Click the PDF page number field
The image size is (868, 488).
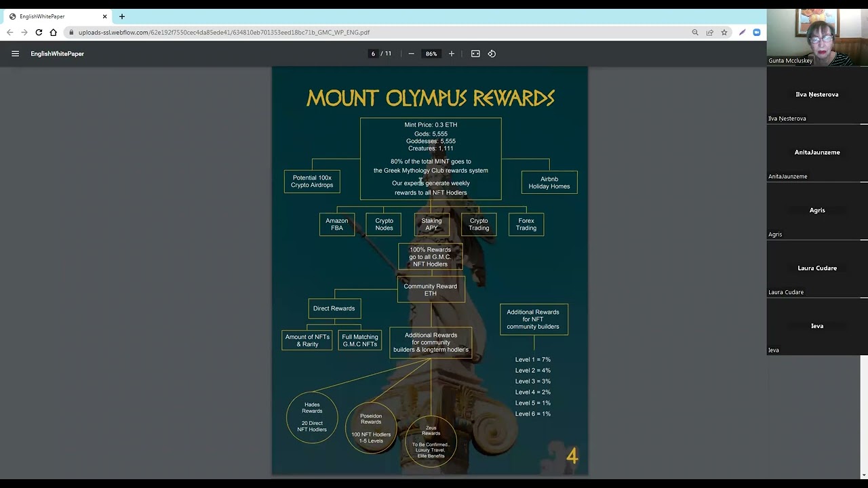[373, 54]
